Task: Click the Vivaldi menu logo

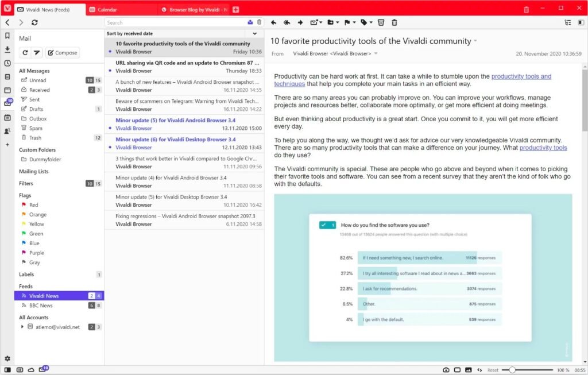Action: click(x=7, y=9)
